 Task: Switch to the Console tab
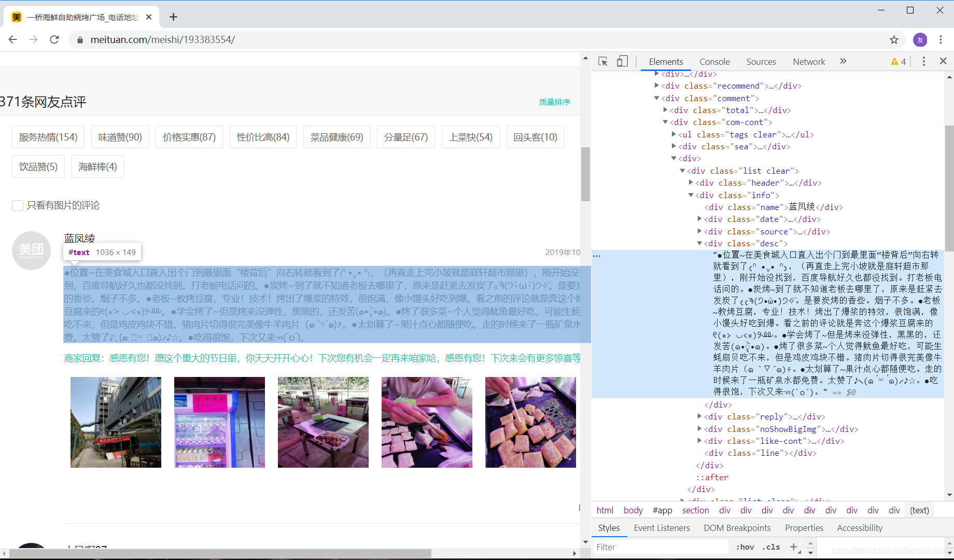714,62
